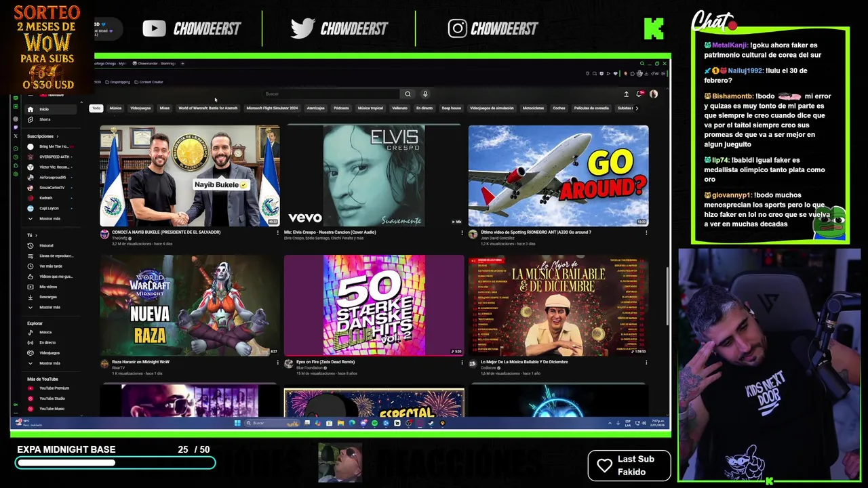Expand Mostrar más under Suscripciones
The height and width of the screenshot is (488, 868).
[50, 218]
